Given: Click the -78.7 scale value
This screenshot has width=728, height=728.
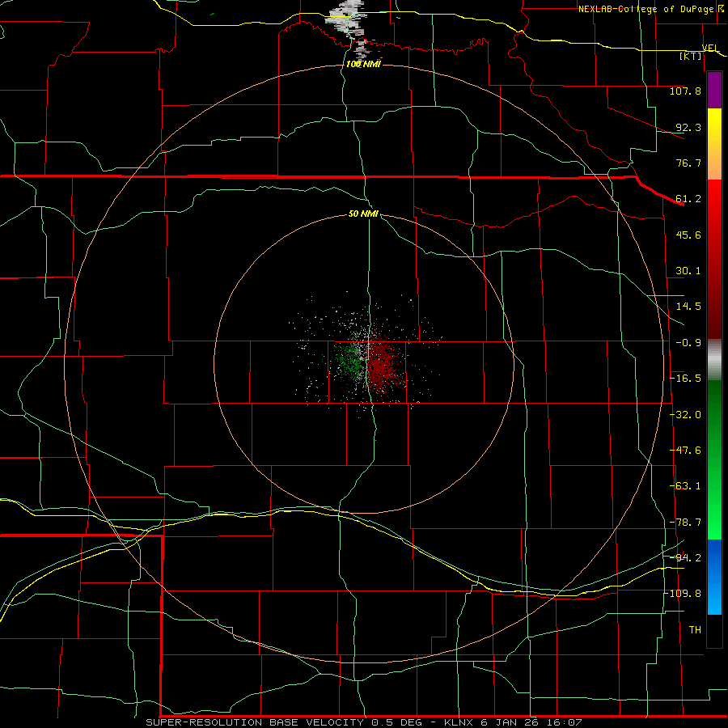Looking at the screenshot, I should (x=685, y=523).
